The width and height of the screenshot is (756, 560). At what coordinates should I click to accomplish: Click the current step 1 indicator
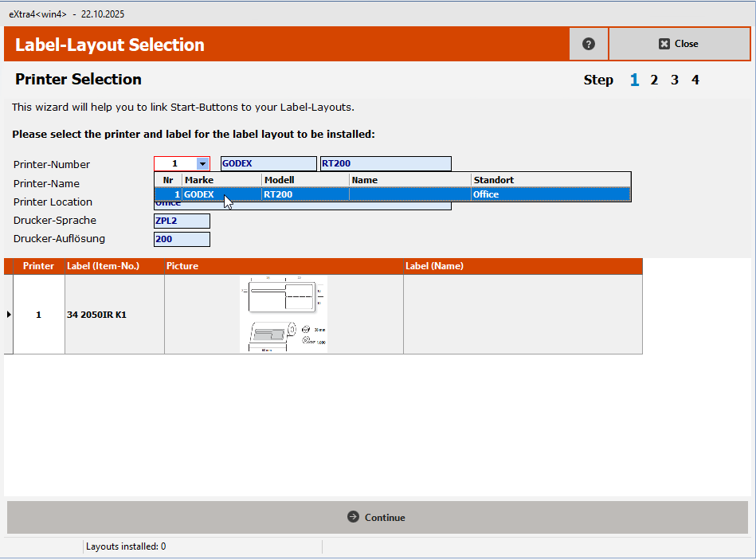point(634,80)
